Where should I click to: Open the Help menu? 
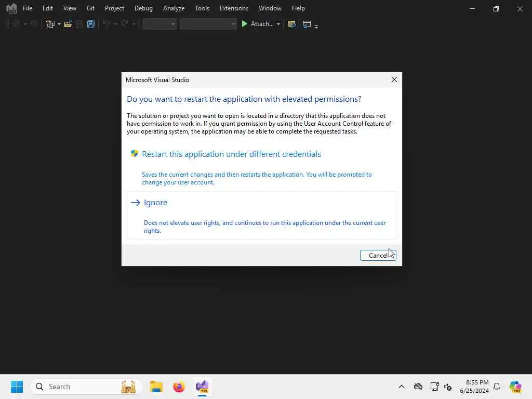[298, 8]
